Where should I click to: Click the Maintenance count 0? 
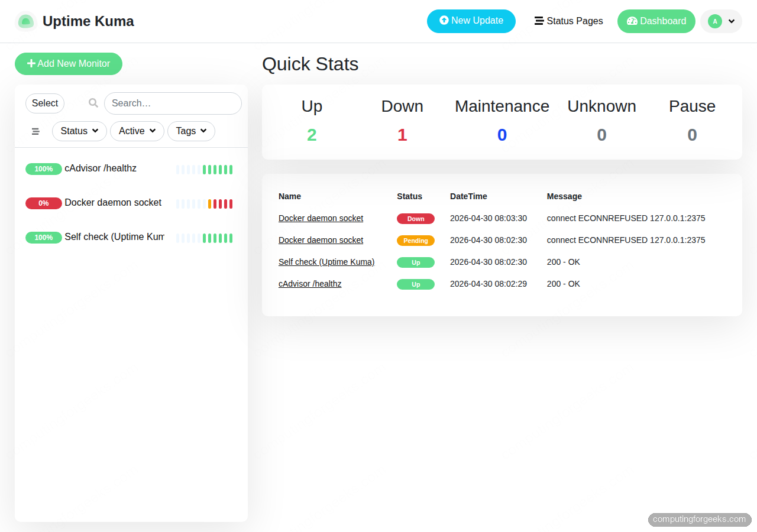pos(502,135)
